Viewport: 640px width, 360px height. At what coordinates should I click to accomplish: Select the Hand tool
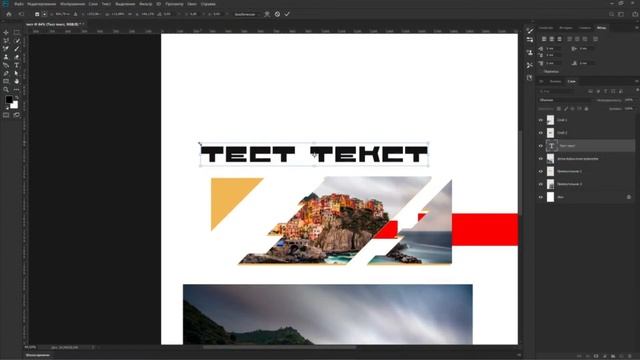[x=16, y=81]
